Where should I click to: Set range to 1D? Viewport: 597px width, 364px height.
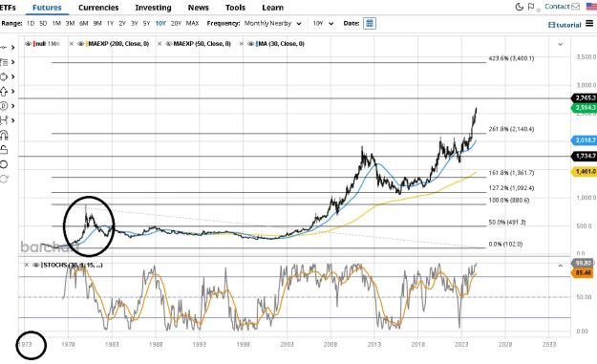[x=31, y=23]
